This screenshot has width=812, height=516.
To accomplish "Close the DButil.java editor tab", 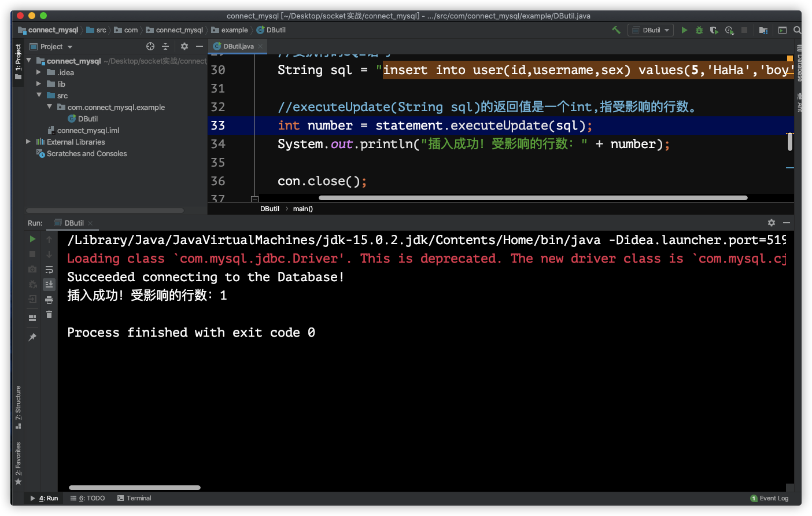I will (260, 46).
